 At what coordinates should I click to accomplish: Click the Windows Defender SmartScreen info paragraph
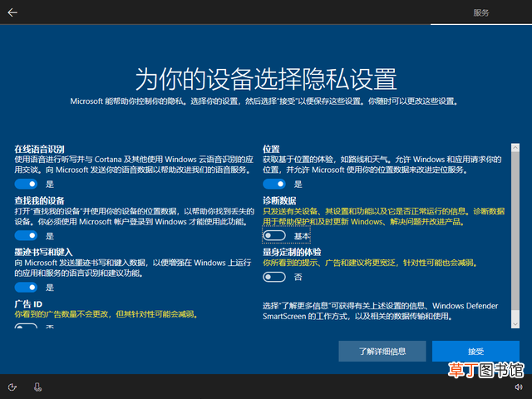coord(380,311)
